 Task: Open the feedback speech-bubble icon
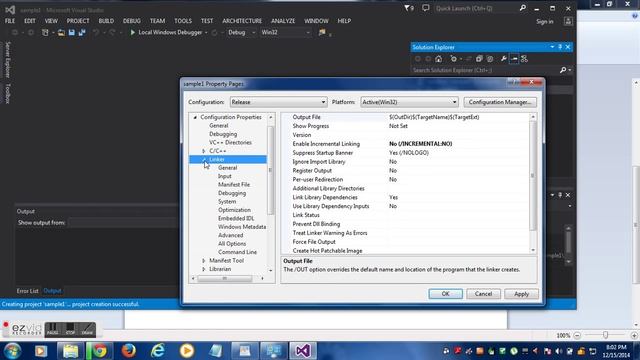click(426, 8)
